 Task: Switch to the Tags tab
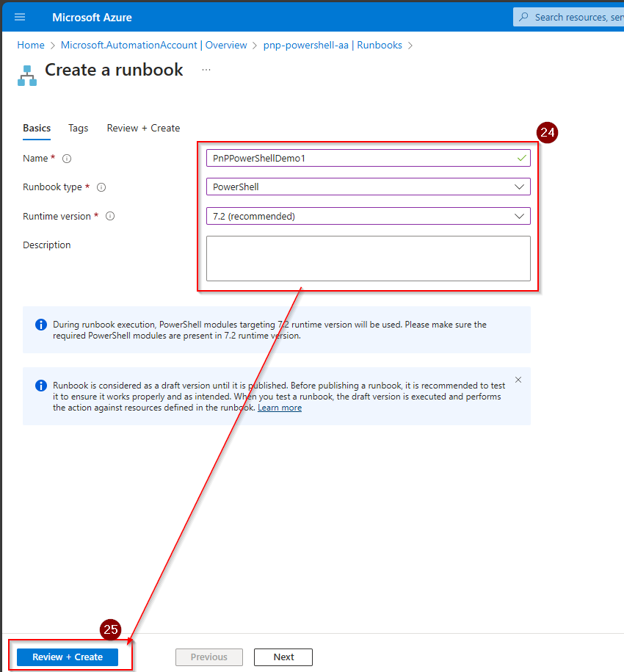[79, 128]
